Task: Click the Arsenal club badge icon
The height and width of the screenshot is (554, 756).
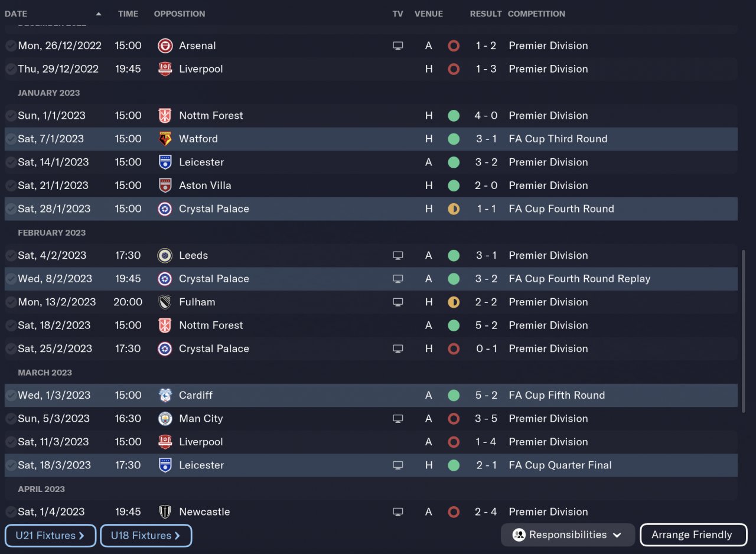Action: 165,45
